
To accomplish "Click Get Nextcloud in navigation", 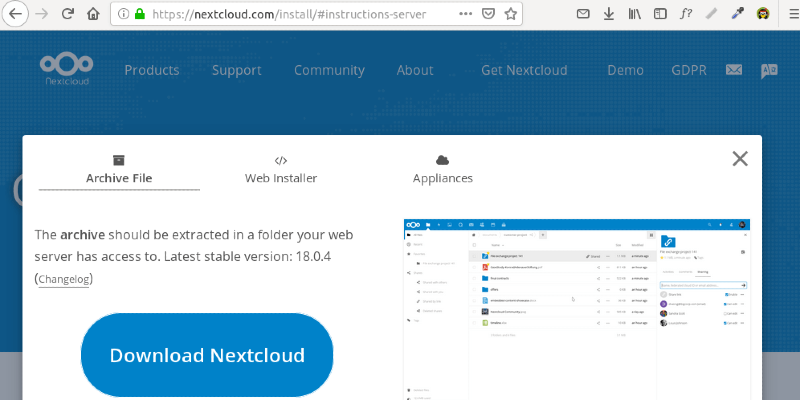I will coord(524,70).
